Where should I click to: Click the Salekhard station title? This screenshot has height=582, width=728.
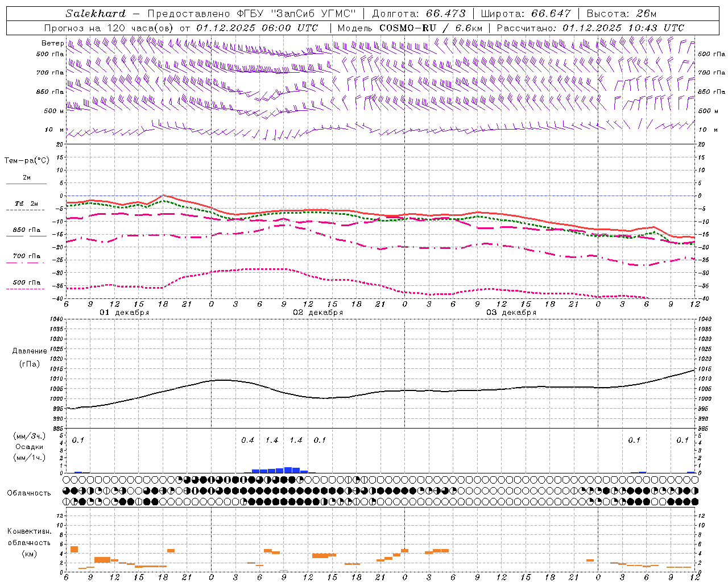coord(95,14)
